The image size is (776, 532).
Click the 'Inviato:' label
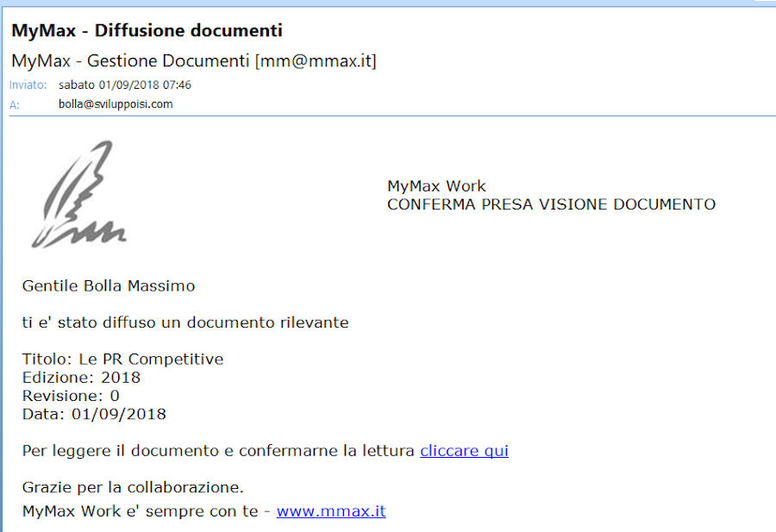(28, 85)
